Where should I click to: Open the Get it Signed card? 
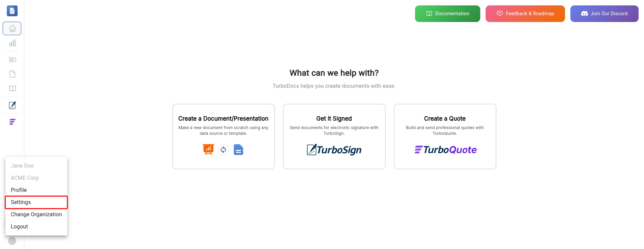tap(334, 136)
